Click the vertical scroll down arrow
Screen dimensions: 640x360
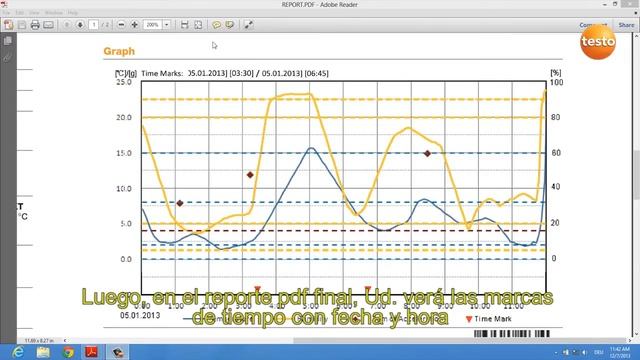[637, 333]
